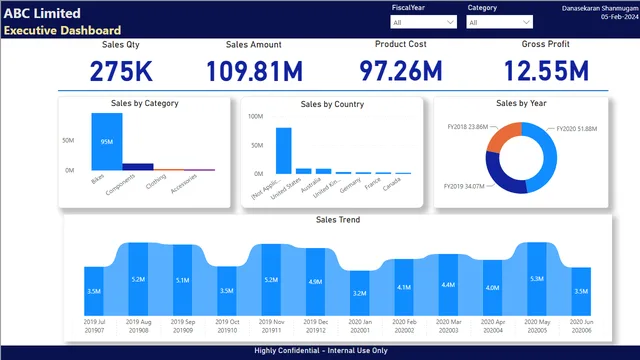Click the 2020 May 5.3M trend column
640x360 pixels.
[x=537, y=279]
